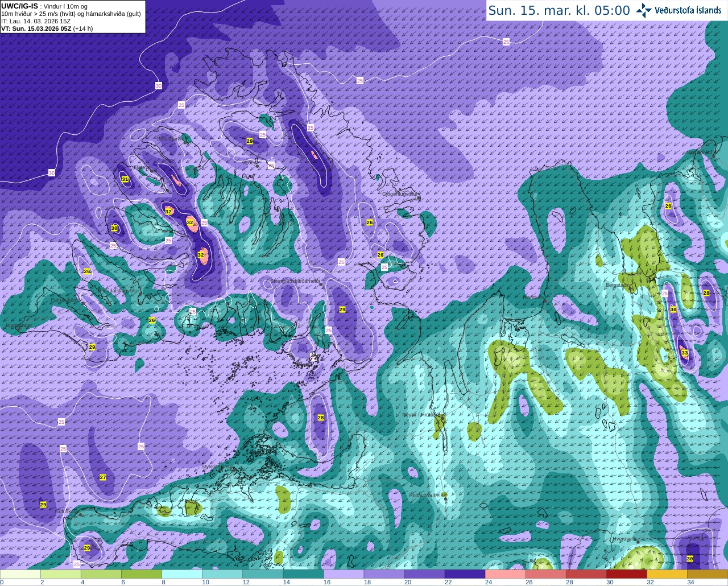Click the Blönduós station label
Viewport: 728px width, 586px height.
tap(533, 297)
